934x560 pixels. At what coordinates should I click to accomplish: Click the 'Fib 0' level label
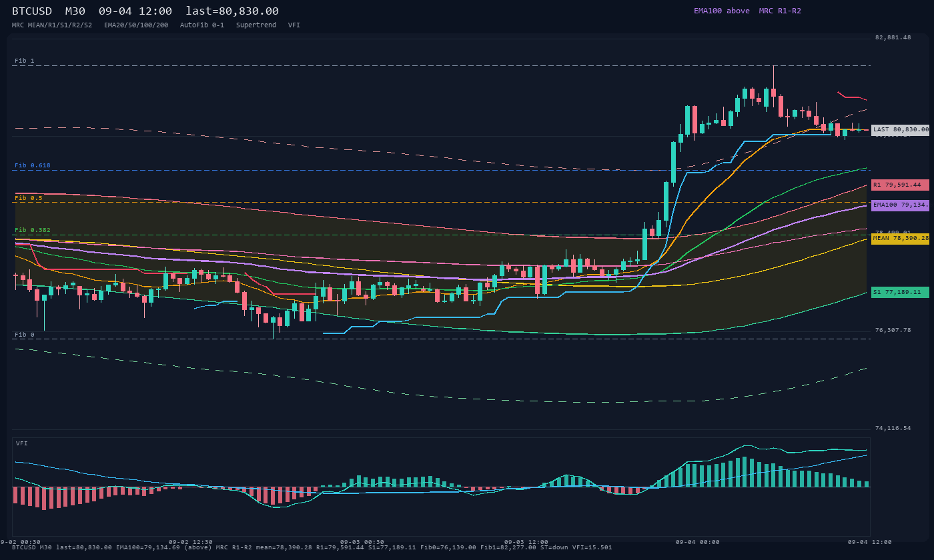click(25, 335)
